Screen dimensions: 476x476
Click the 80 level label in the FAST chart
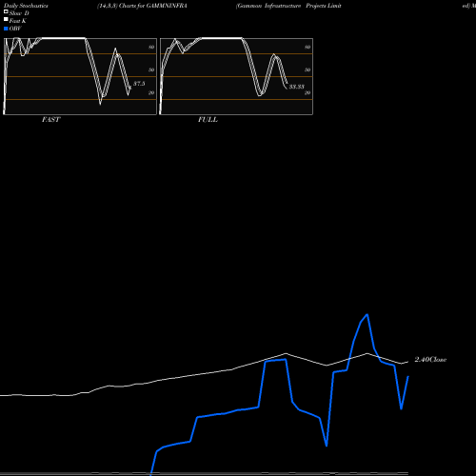point(151,47)
